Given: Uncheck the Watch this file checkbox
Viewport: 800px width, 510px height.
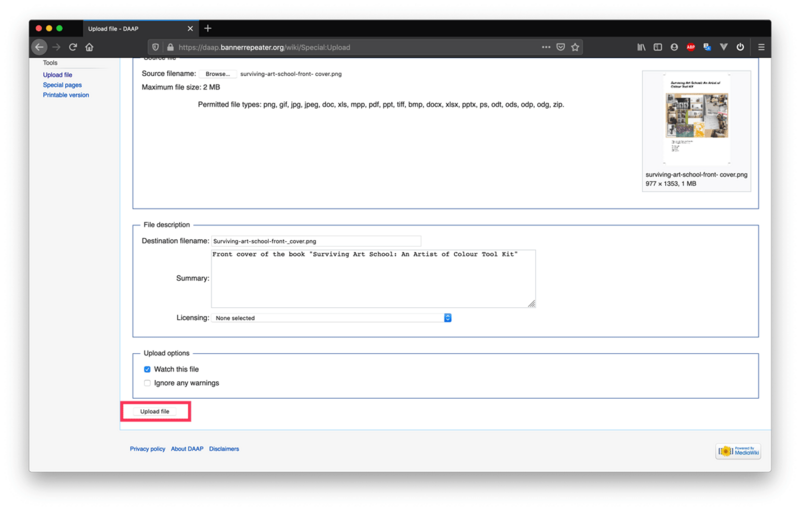Looking at the screenshot, I should click(x=147, y=369).
